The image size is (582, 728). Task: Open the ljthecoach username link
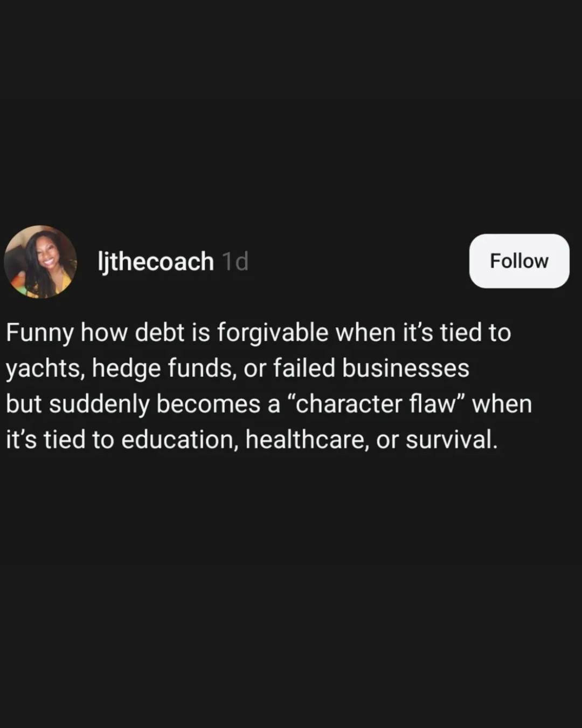click(x=156, y=262)
